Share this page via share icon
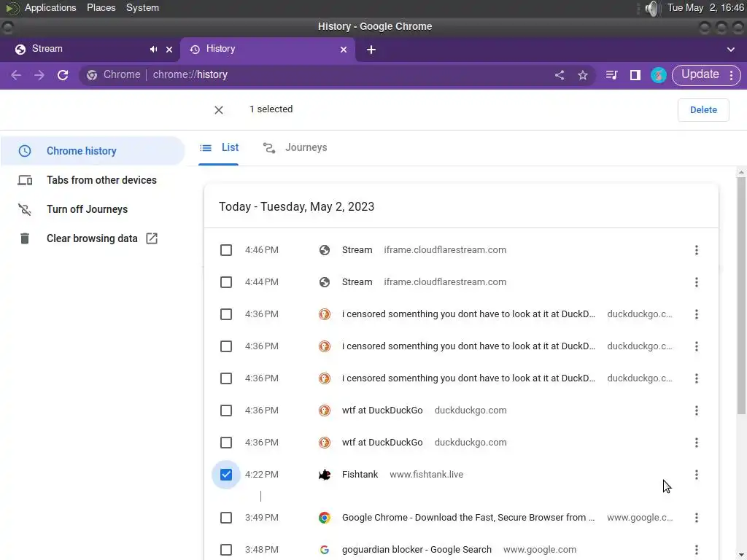This screenshot has width=747, height=560. (x=560, y=75)
